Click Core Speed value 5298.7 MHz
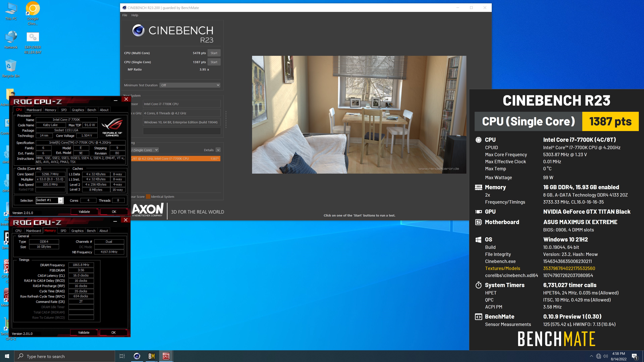 coord(50,174)
